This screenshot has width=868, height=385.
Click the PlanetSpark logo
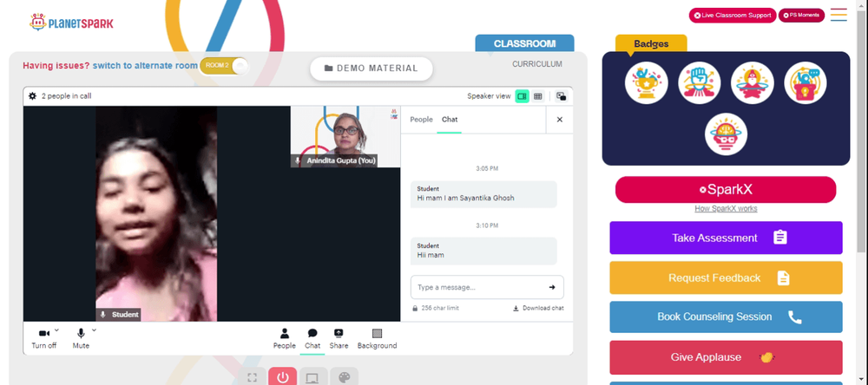(x=71, y=23)
